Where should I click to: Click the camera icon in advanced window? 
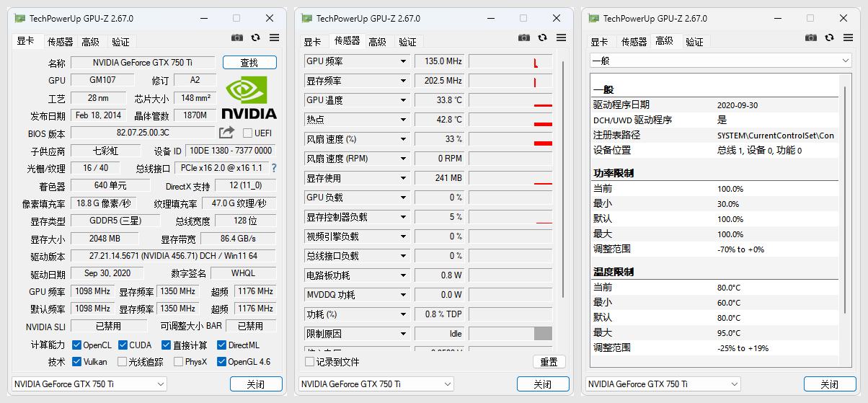click(x=811, y=37)
